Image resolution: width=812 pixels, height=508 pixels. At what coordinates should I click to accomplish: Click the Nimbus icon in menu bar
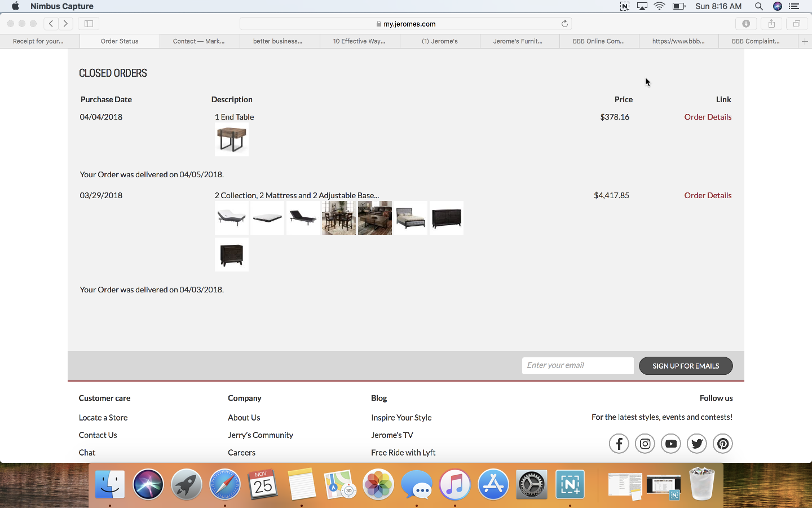coord(625,6)
